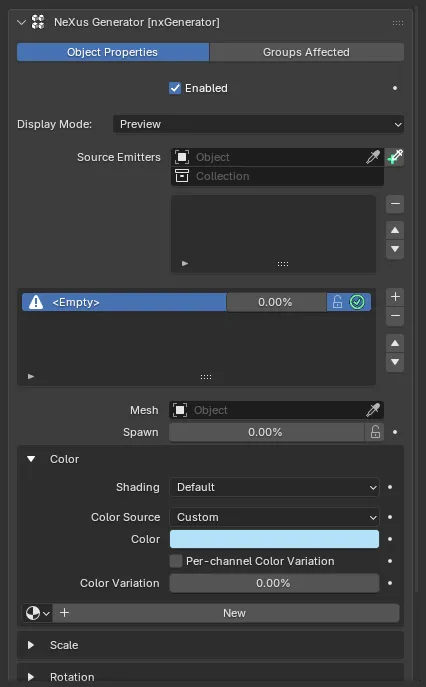
Task: Click the animate dot beside Enabled
Action: point(395,88)
